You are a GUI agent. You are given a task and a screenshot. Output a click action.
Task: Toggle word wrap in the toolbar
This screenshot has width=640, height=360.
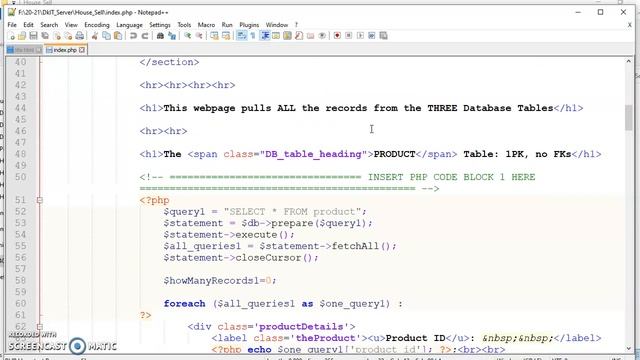pos(242,36)
